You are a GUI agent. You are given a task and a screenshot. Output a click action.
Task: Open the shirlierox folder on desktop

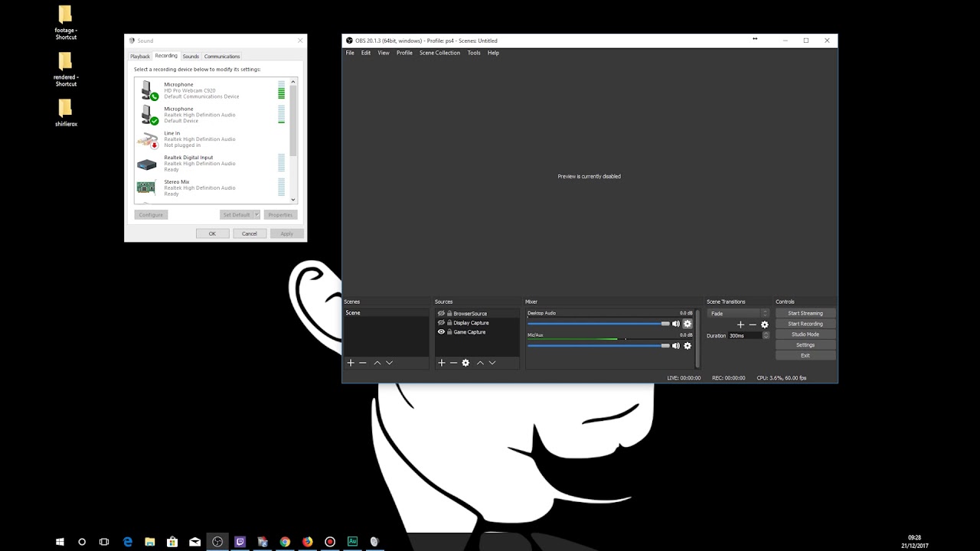[x=66, y=112]
